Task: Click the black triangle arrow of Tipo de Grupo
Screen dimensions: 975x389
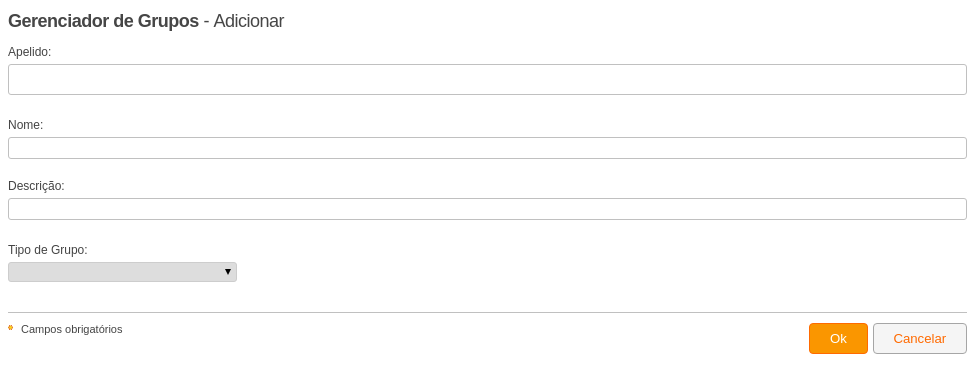Action: [228, 272]
